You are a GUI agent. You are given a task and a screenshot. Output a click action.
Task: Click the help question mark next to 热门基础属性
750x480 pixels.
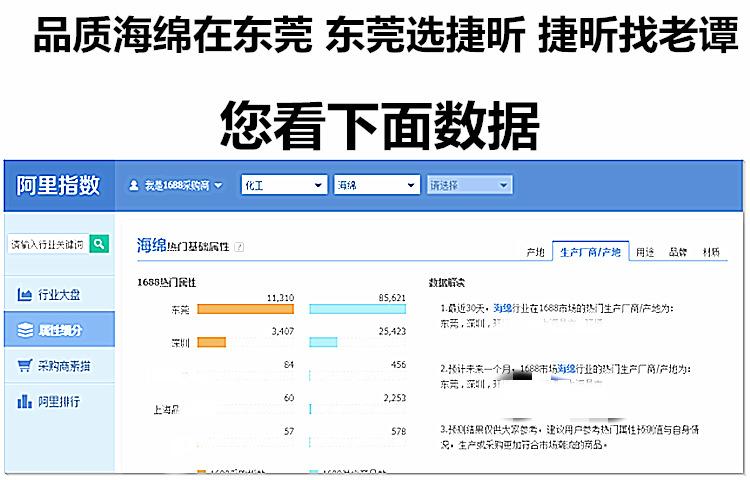click(239, 246)
